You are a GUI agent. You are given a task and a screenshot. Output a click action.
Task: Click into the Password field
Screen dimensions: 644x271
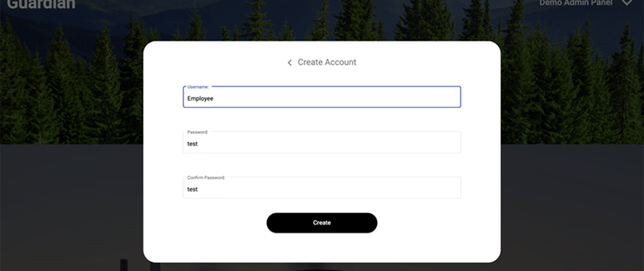pos(322,143)
